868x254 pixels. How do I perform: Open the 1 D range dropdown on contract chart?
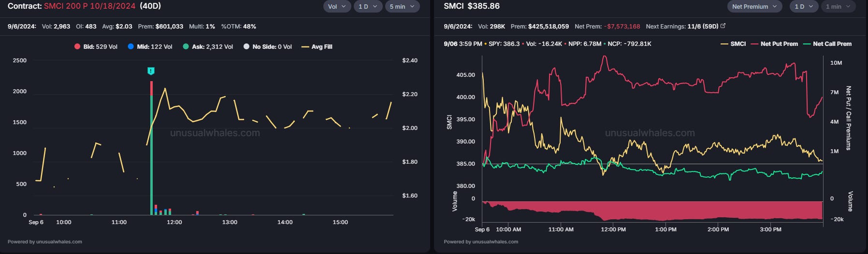(368, 7)
